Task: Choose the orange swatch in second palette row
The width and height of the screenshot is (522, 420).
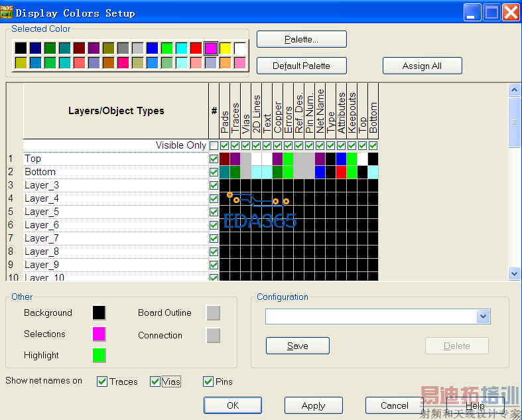Action: pyautogui.click(x=226, y=63)
